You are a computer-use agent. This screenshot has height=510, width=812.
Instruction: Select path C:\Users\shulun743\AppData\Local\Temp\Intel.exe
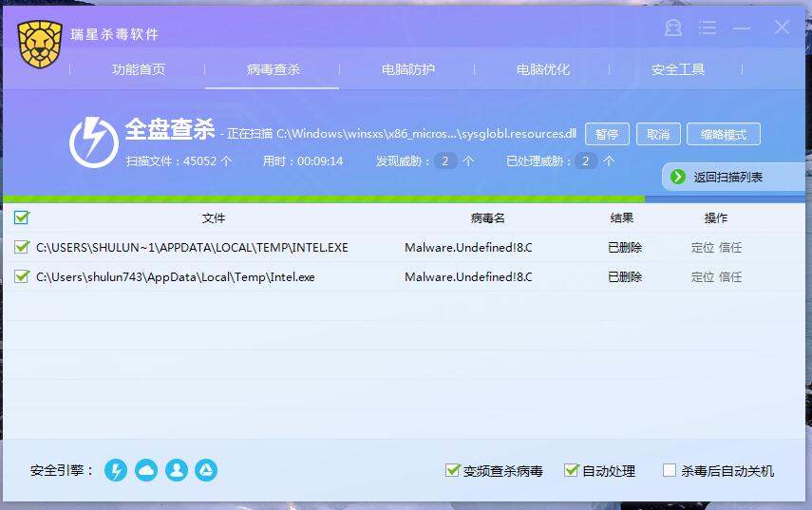(x=176, y=277)
